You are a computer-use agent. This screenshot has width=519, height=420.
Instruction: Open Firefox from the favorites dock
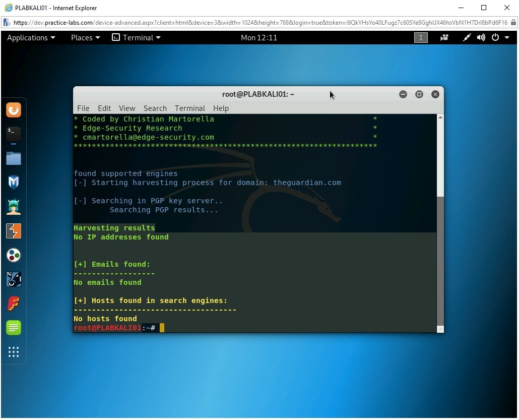pos(14,110)
